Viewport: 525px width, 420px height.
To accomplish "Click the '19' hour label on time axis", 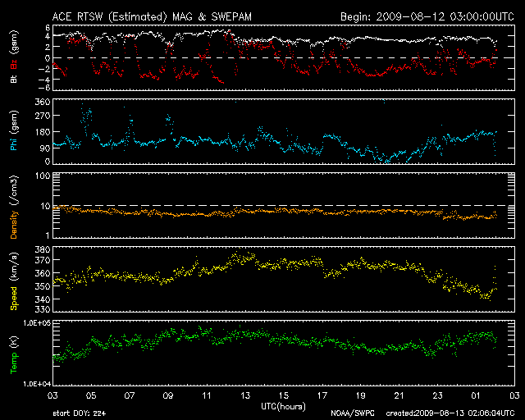I will (361, 395).
